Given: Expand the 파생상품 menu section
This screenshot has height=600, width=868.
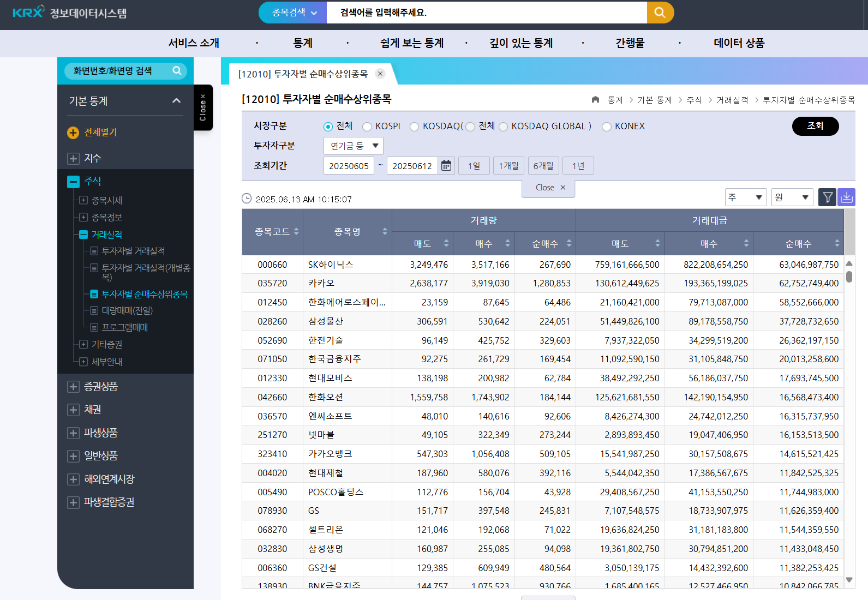Looking at the screenshot, I should click(x=73, y=433).
